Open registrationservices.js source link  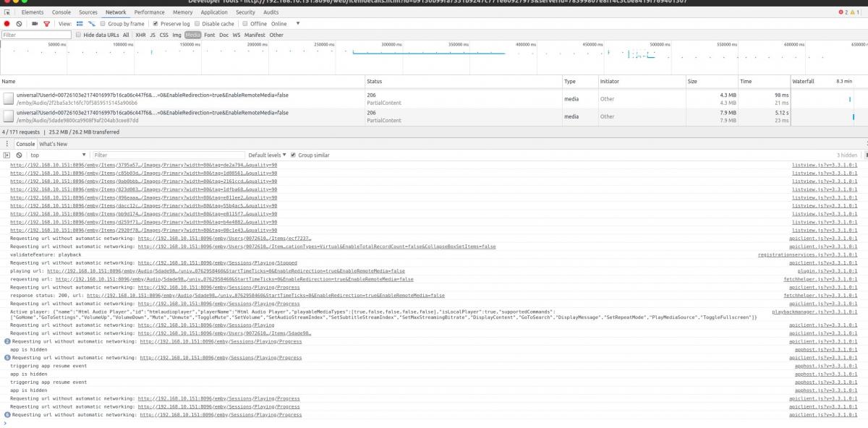[808, 254]
